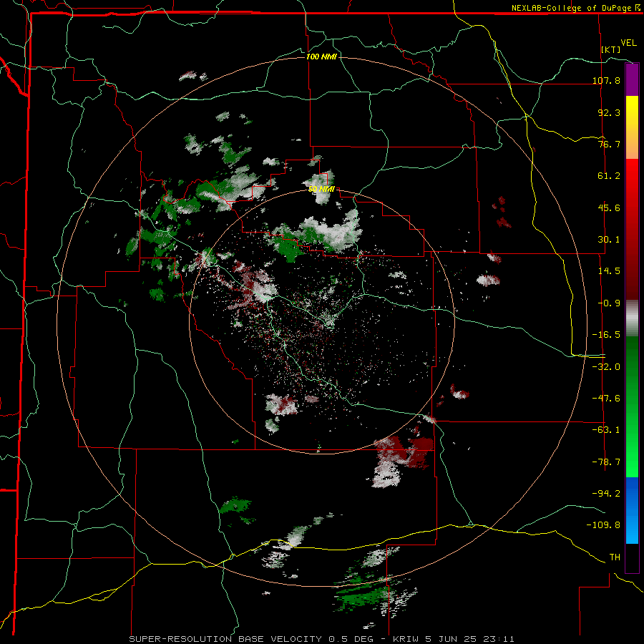Click the VEL legend title
This screenshot has height=644, width=644.
(x=628, y=43)
